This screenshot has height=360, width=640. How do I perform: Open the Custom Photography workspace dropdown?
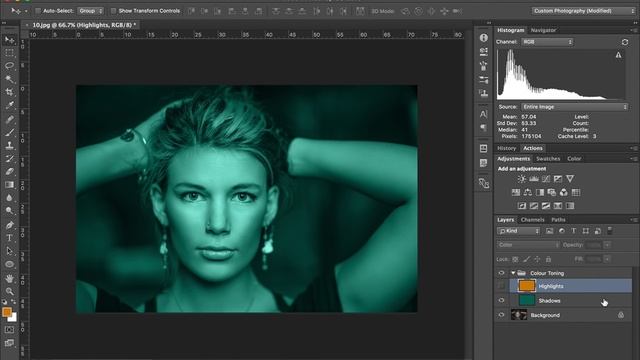point(584,11)
